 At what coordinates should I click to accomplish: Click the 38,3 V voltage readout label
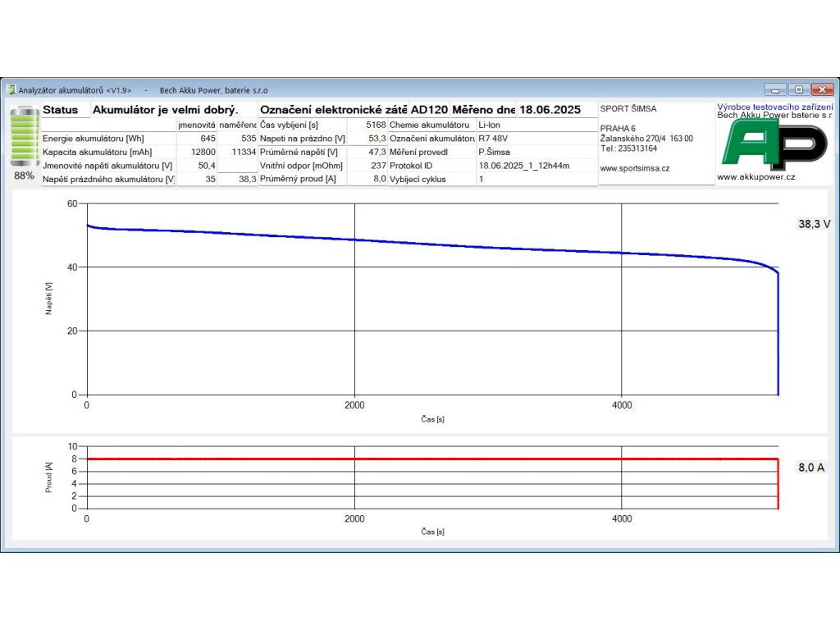[x=814, y=224]
